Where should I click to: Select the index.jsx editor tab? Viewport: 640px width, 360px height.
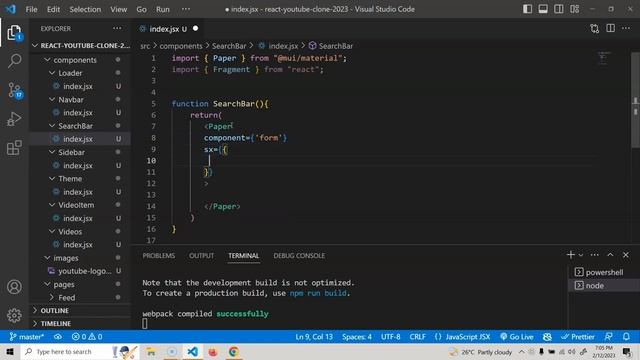pos(168,29)
